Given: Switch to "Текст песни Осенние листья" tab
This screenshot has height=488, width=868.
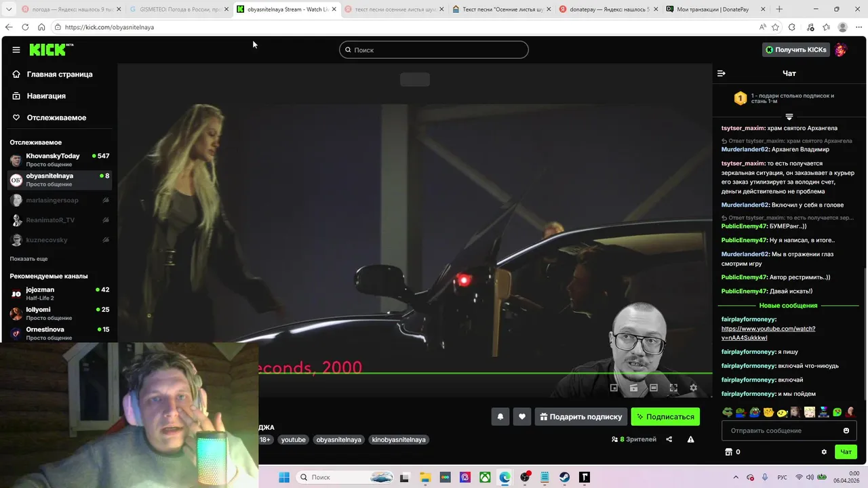Looking at the screenshot, I should [x=500, y=9].
